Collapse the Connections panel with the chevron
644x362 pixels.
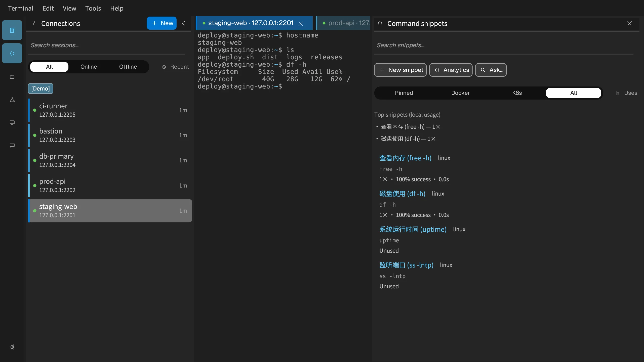click(183, 23)
